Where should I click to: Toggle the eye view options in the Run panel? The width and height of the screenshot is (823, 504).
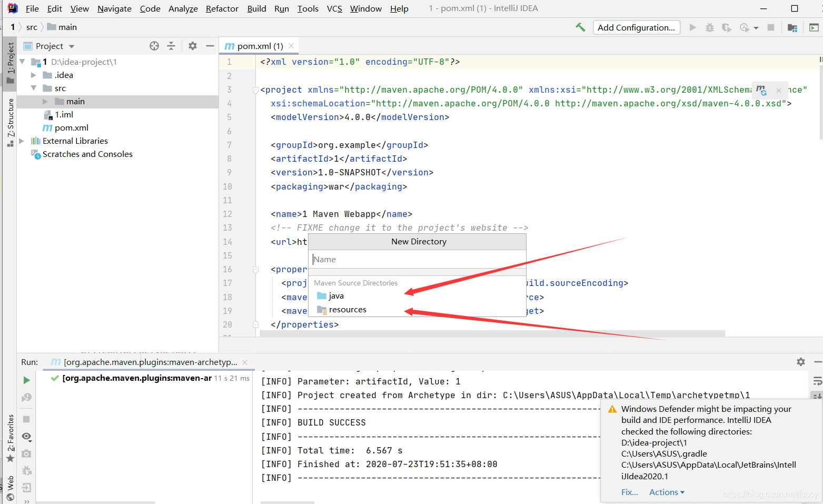(26, 437)
